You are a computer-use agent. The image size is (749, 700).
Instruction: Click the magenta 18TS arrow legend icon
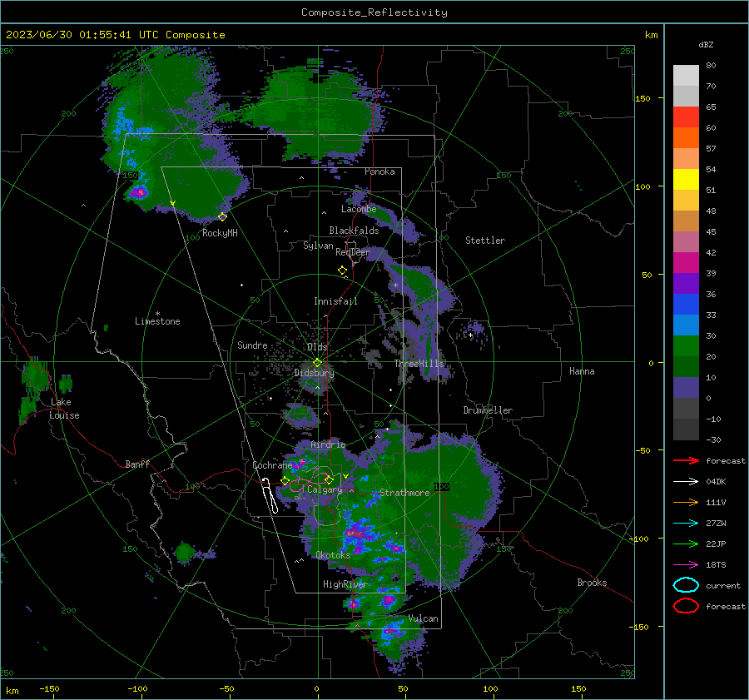tap(686, 565)
